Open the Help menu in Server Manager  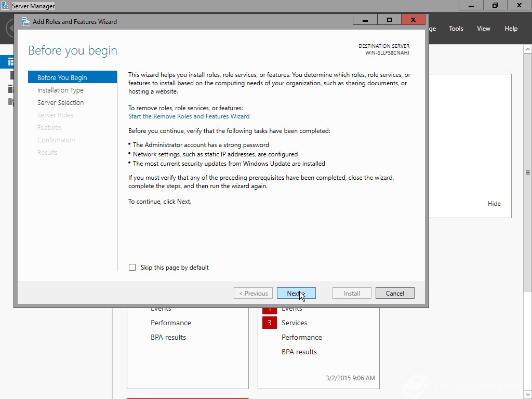pos(511,29)
